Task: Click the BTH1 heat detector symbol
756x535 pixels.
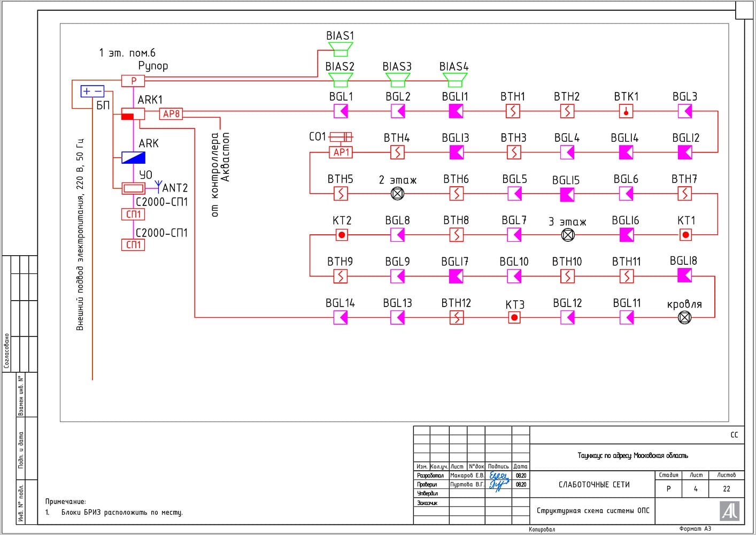Action: (513, 111)
